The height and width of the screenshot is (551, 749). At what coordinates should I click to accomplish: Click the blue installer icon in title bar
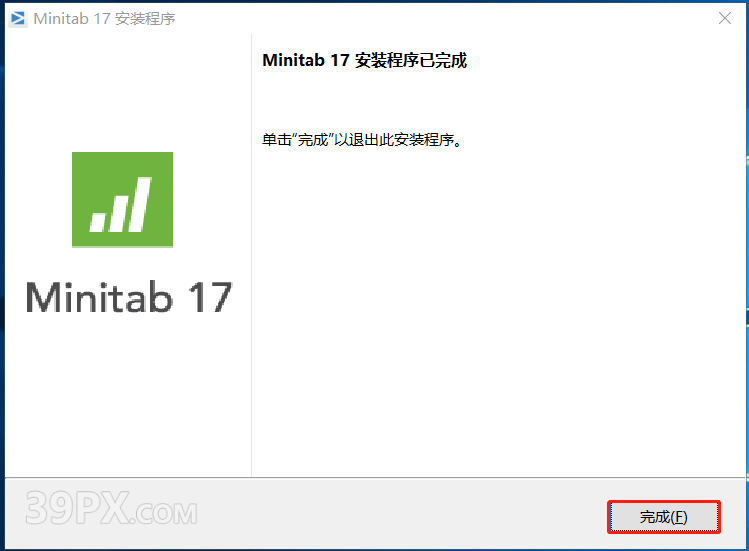[18, 18]
